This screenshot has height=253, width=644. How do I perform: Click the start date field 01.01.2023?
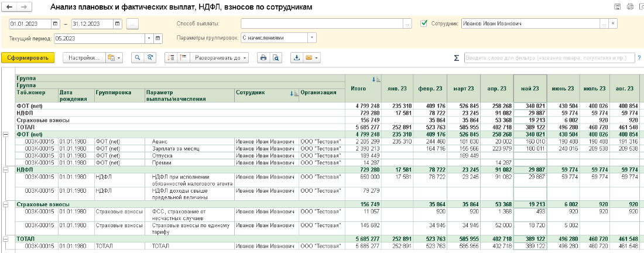click(30, 24)
